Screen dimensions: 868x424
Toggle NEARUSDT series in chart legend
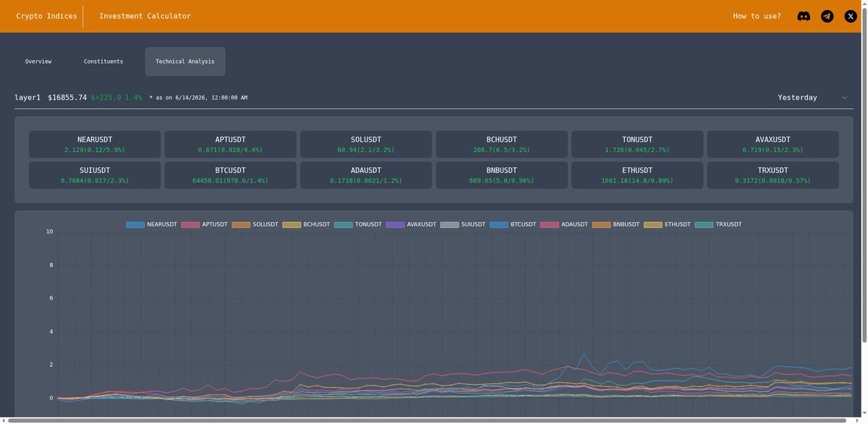152,224
